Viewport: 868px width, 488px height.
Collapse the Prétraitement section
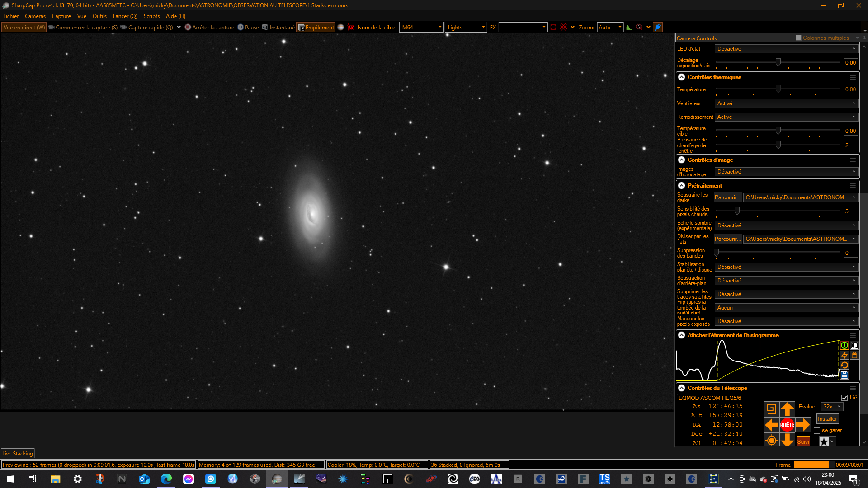[681, 186]
